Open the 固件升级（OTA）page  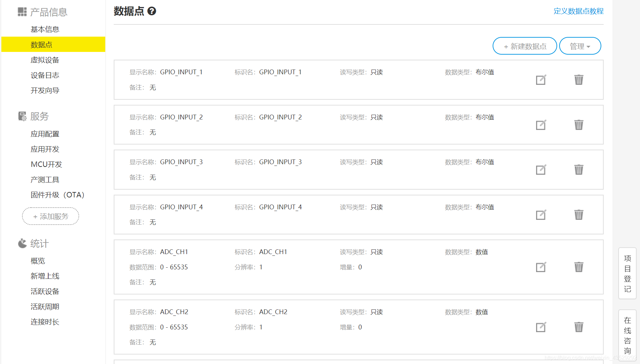pos(57,195)
